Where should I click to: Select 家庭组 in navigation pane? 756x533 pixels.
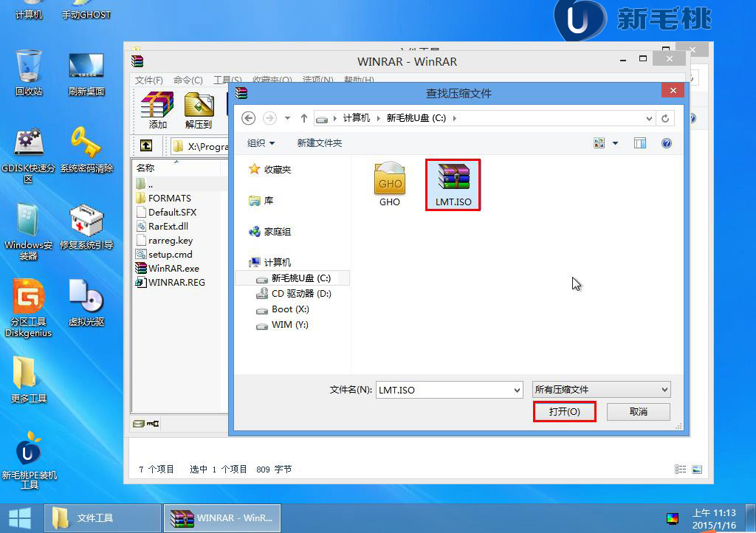[x=270, y=232]
